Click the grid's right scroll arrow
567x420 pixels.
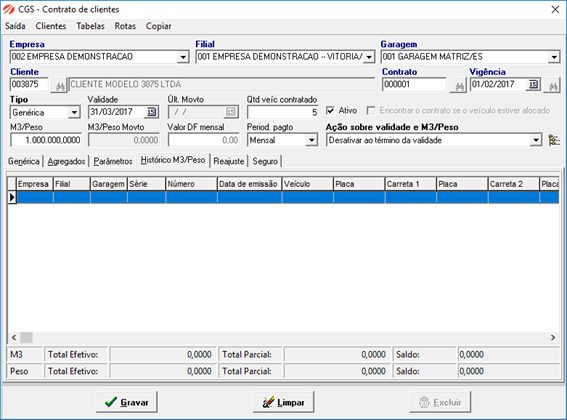click(x=553, y=338)
